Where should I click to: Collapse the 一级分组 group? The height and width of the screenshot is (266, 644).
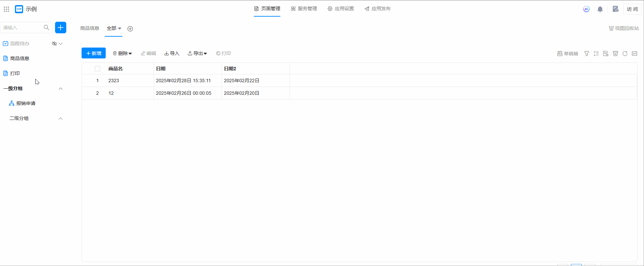(60, 89)
